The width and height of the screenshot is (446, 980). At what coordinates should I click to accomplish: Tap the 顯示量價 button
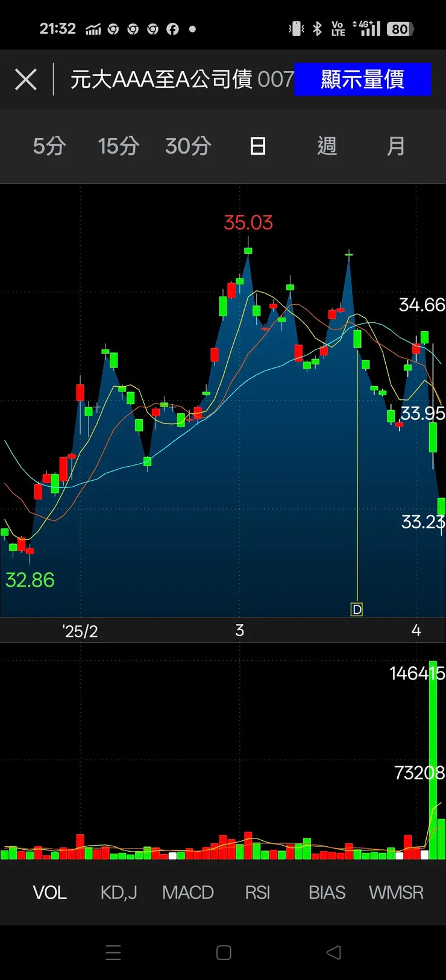(x=363, y=79)
